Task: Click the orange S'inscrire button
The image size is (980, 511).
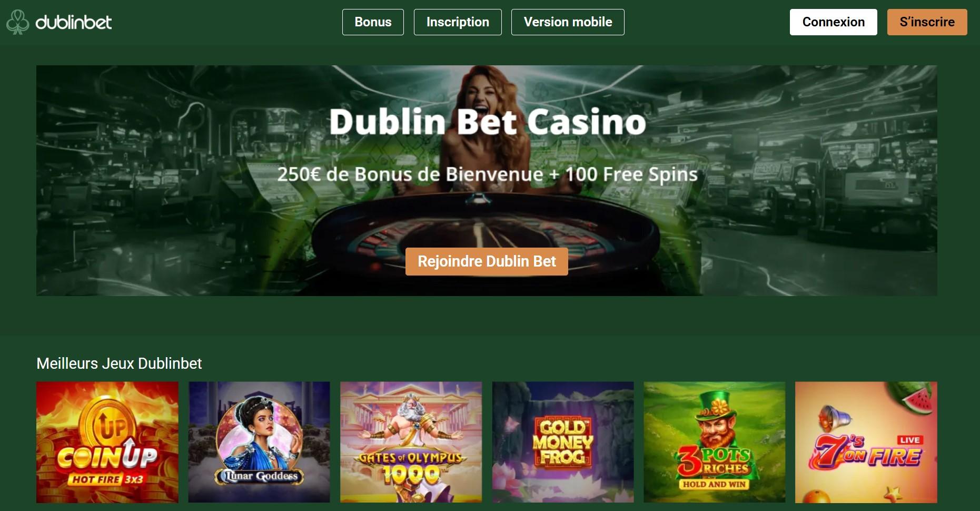Action: 927,22
